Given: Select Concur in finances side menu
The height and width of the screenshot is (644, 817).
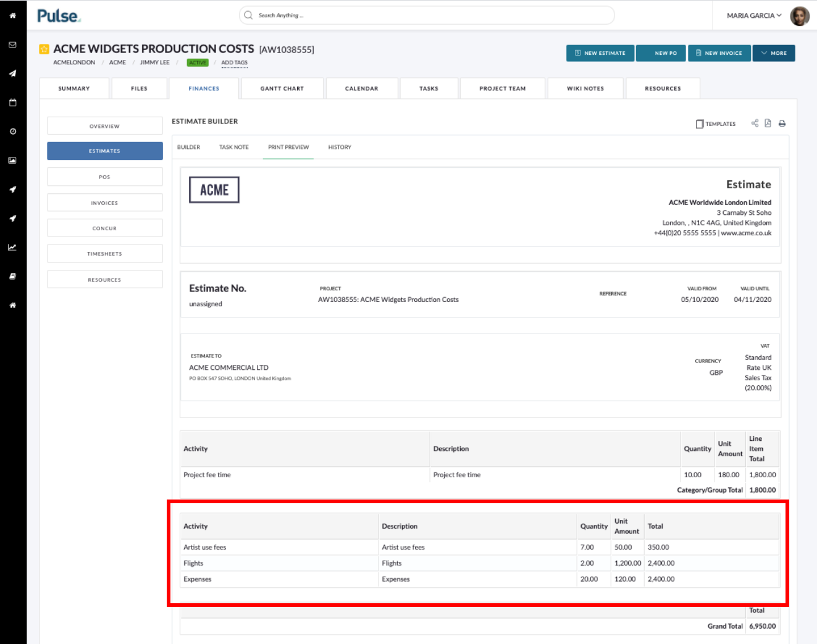Looking at the screenshot, I should [105, 228].
